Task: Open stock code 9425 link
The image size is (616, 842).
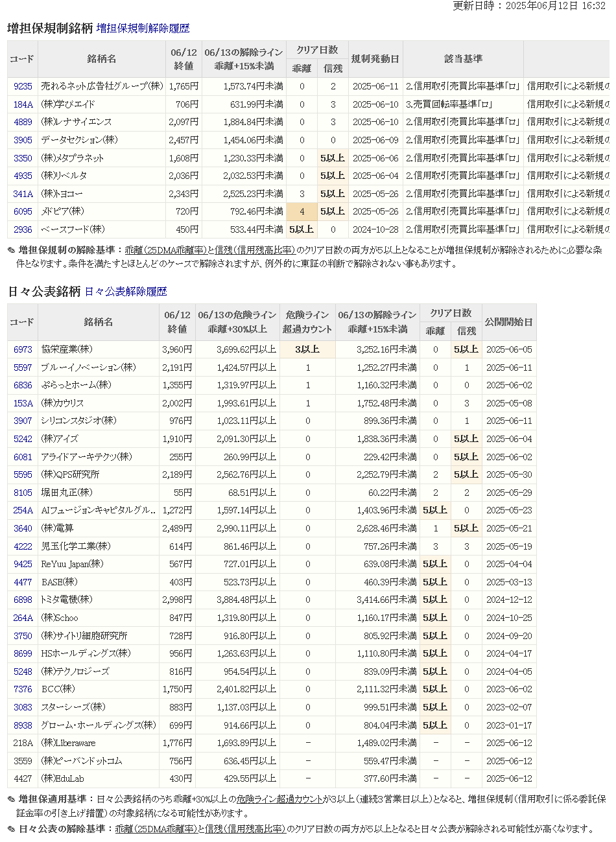Action: (23, 564)
